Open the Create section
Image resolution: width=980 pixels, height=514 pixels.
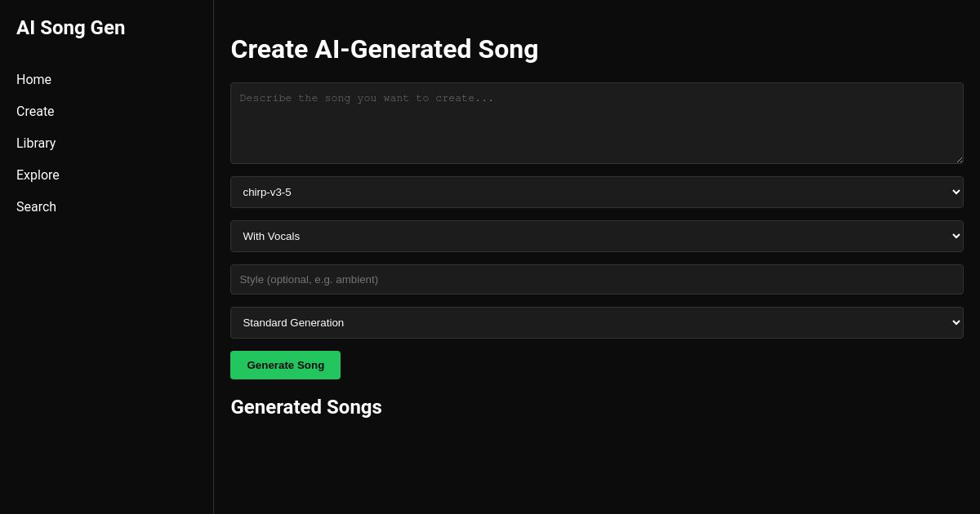coord(35,111)
